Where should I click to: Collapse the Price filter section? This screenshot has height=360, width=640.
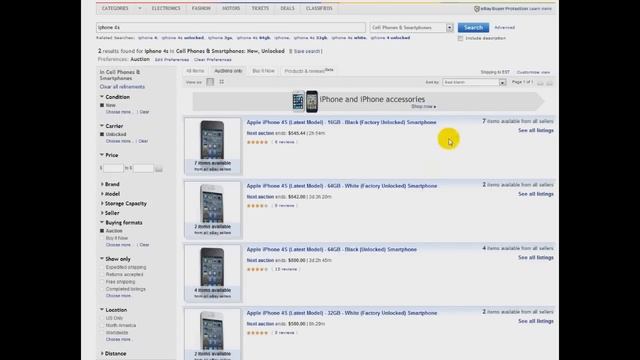click(102, 155)
